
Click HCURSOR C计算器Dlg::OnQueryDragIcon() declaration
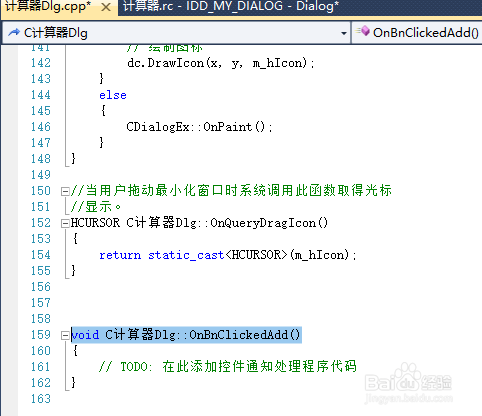pyautogui.click(x=199, y=223)
